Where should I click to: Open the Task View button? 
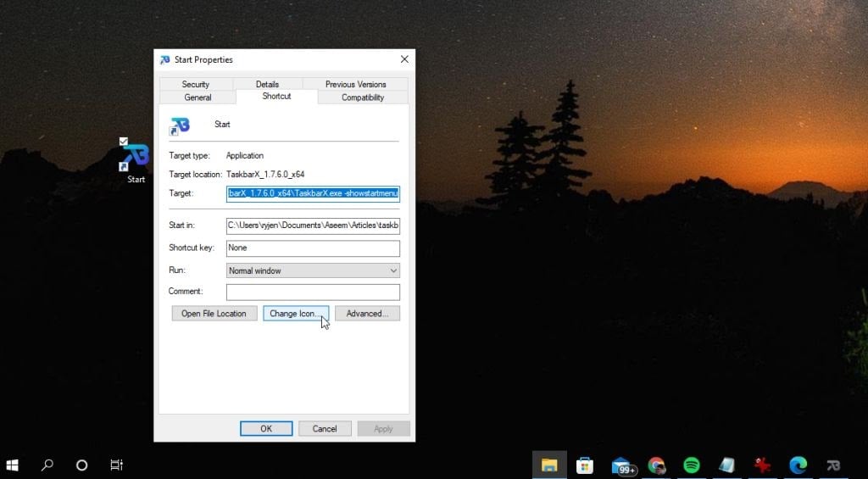point(117,465)
